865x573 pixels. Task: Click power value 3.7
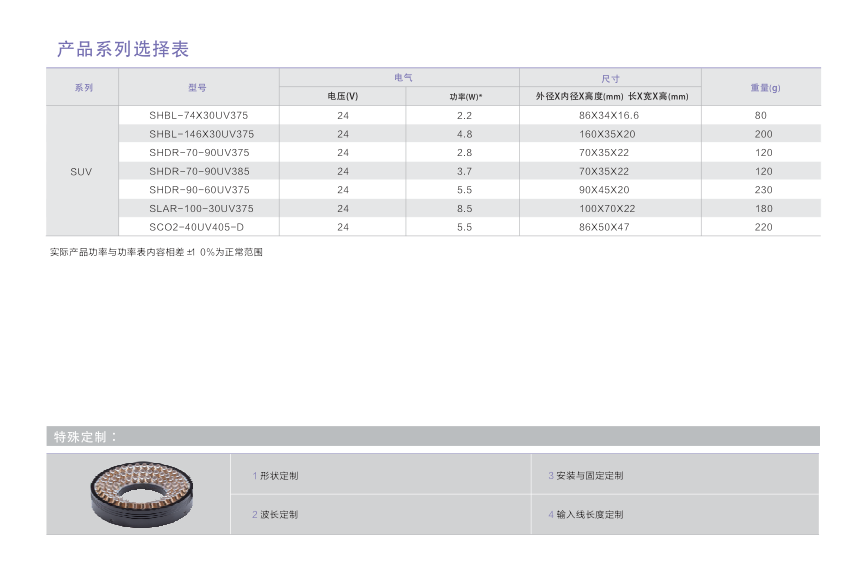coord(464,171)
